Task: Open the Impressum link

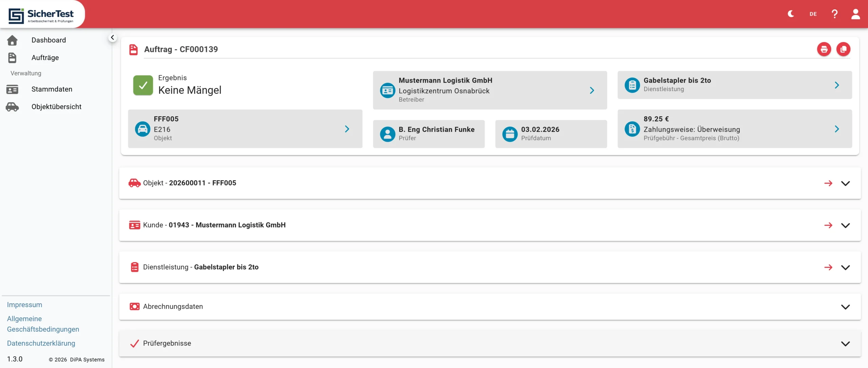Action: [x=24, y=305]
